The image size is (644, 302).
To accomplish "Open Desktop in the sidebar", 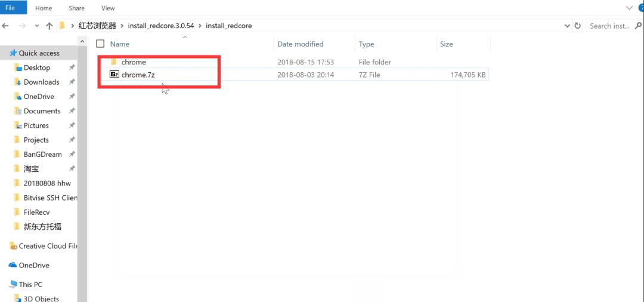I will pyautogui.click(x=37, y=67).
